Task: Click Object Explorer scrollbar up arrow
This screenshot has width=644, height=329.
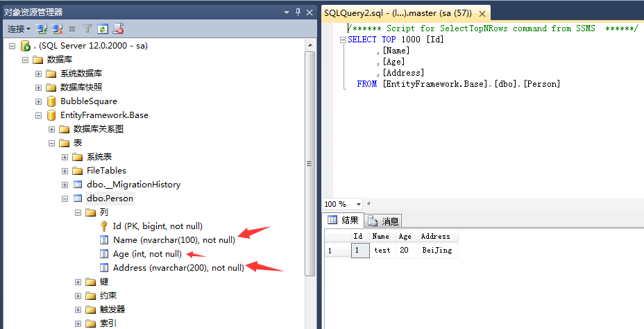Action: [x=310, y=45]
